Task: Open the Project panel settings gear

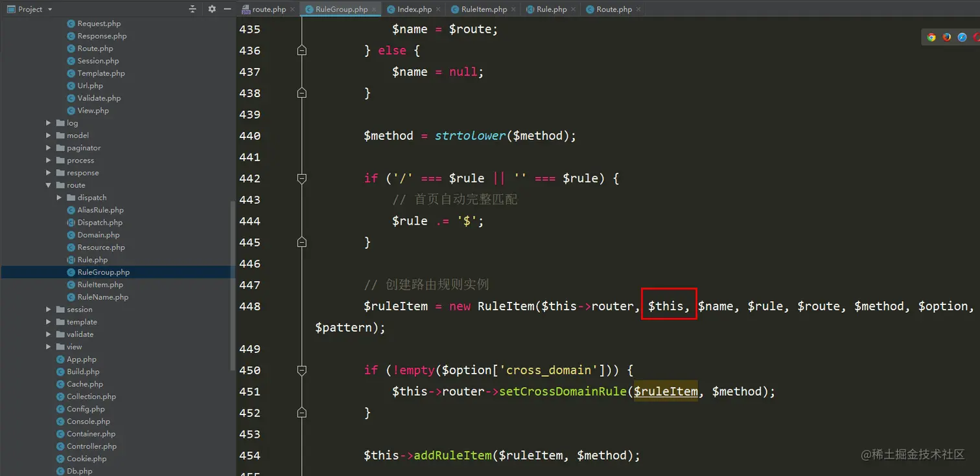Action: point(212,9)
